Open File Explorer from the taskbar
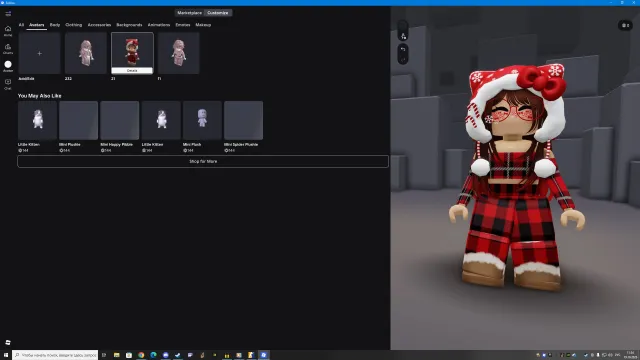 [116, 355]
